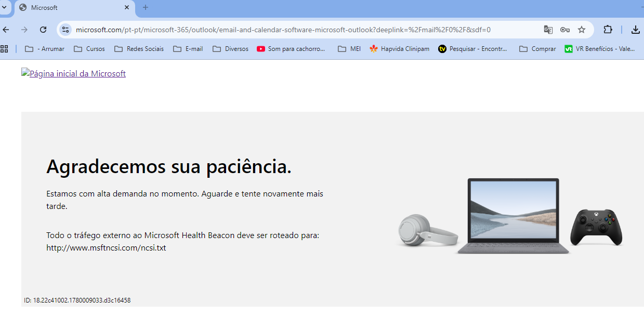The height and width of the screenshot is (328, 644).
Task: Click the 'Agradecemos sua paciência.' heading
Action: pos(169,166)
